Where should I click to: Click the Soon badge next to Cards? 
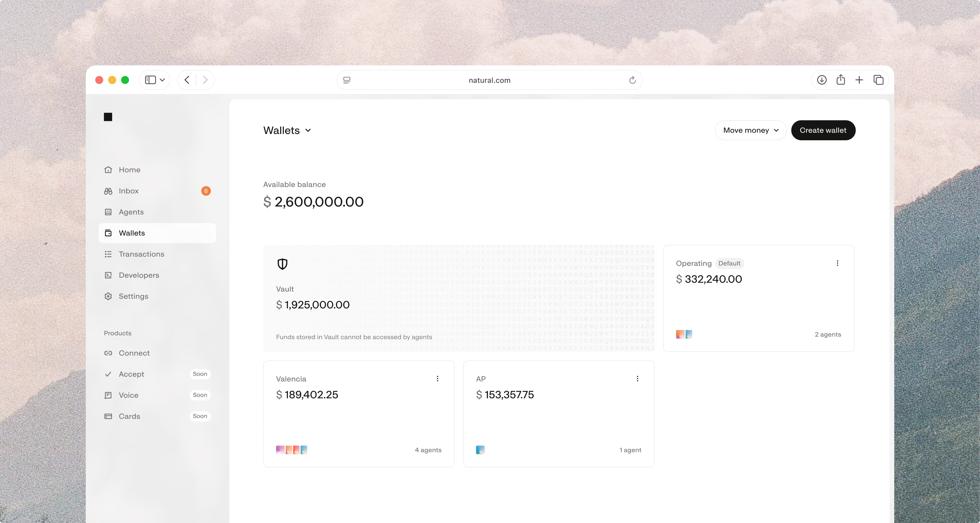pos(200,416)
